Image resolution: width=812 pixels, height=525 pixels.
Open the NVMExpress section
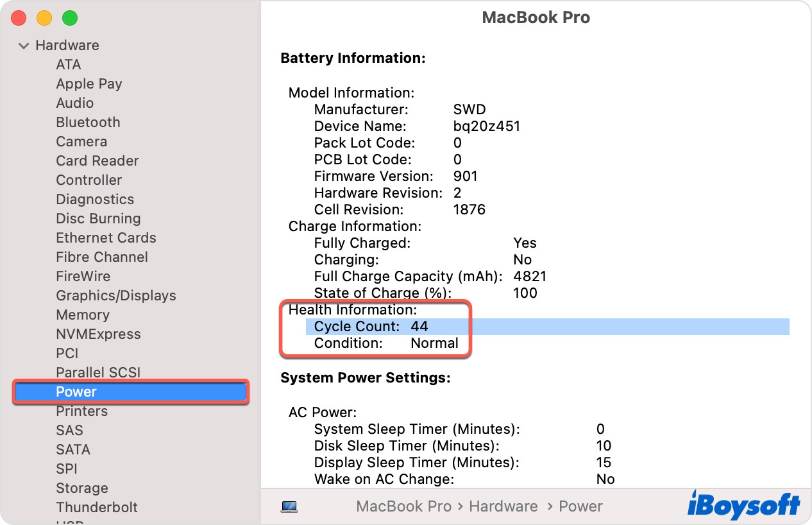[x=98, y=334]
